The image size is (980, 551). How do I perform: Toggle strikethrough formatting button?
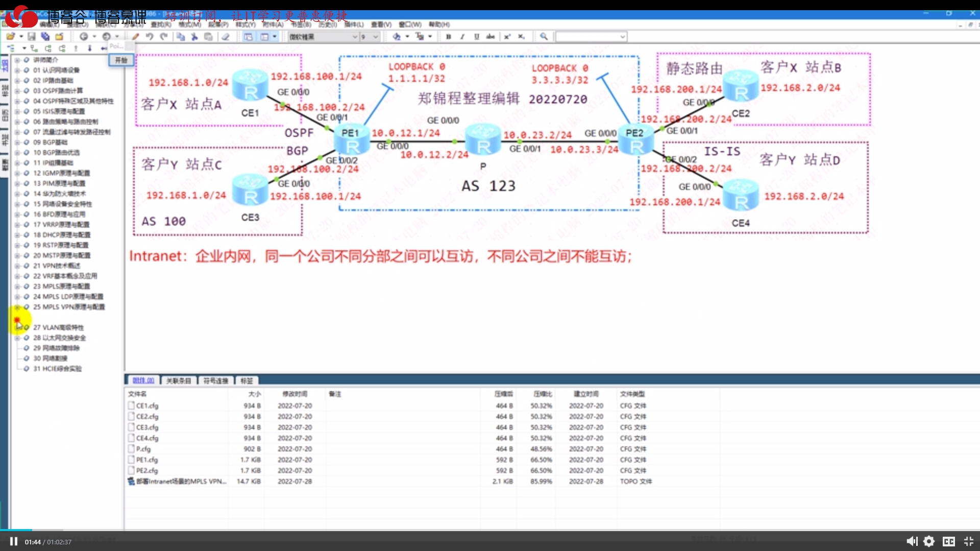coord(491,36)
